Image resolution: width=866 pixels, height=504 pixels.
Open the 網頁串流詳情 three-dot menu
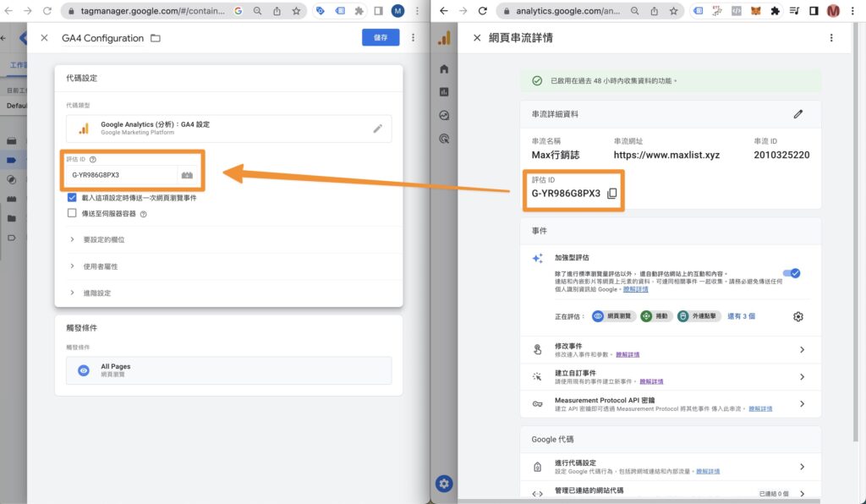(x=831, y=37)
